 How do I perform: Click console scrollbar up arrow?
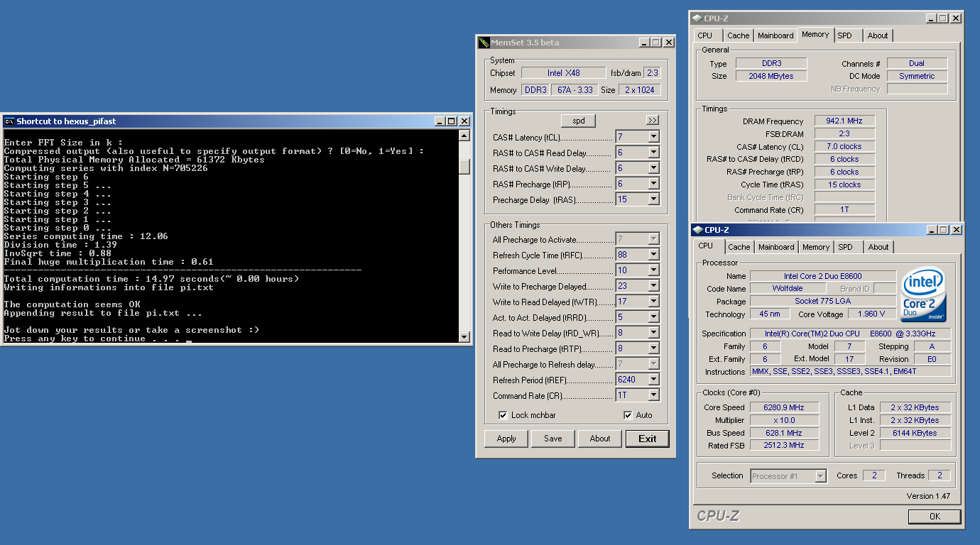click(x=464, y=136)
